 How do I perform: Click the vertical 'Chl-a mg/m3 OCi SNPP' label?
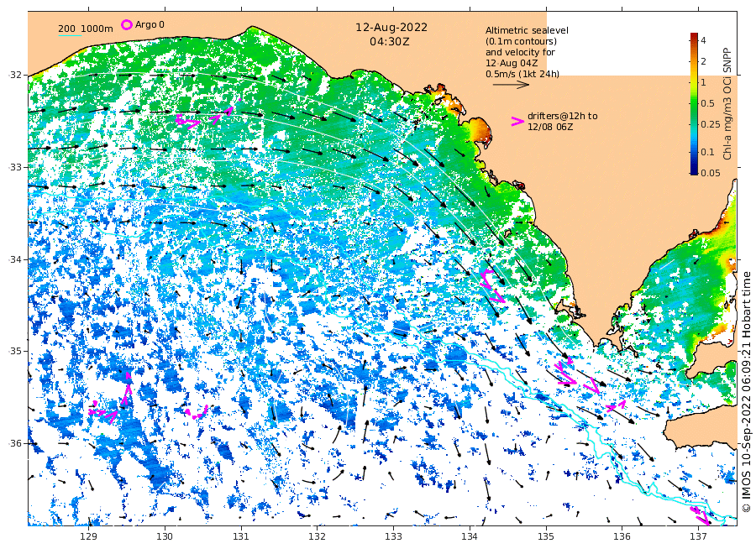tap(727, 103)
